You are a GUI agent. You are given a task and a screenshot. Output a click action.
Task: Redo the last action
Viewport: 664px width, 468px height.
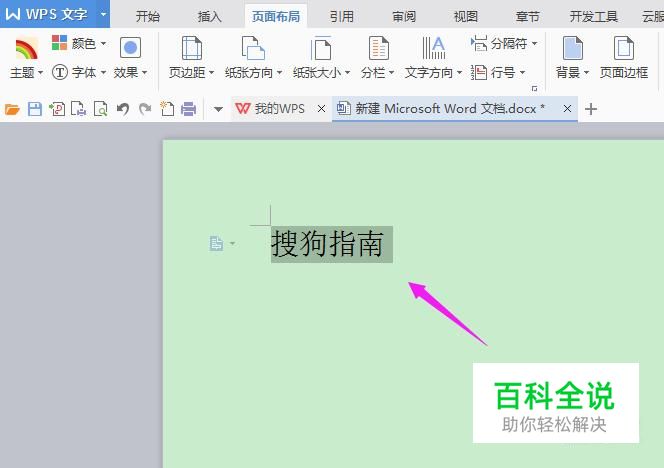click(x=145, y=109)
